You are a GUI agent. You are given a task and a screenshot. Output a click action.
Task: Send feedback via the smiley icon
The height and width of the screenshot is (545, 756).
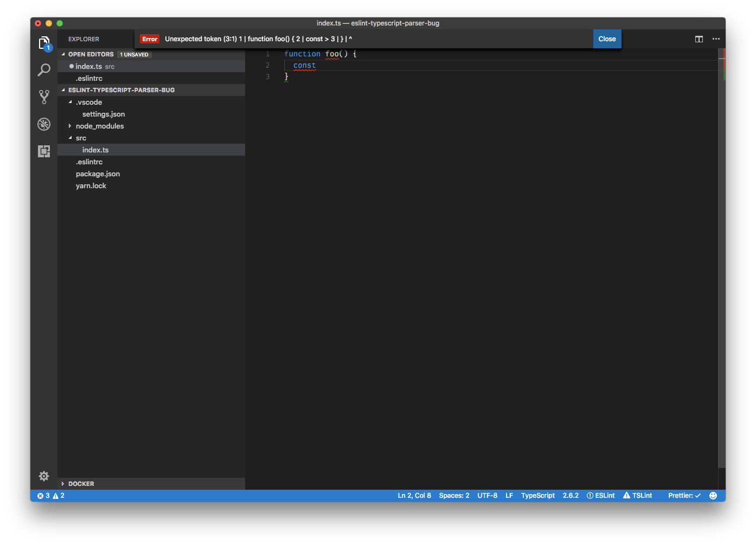pyautogui.click(x=713, y=495)
